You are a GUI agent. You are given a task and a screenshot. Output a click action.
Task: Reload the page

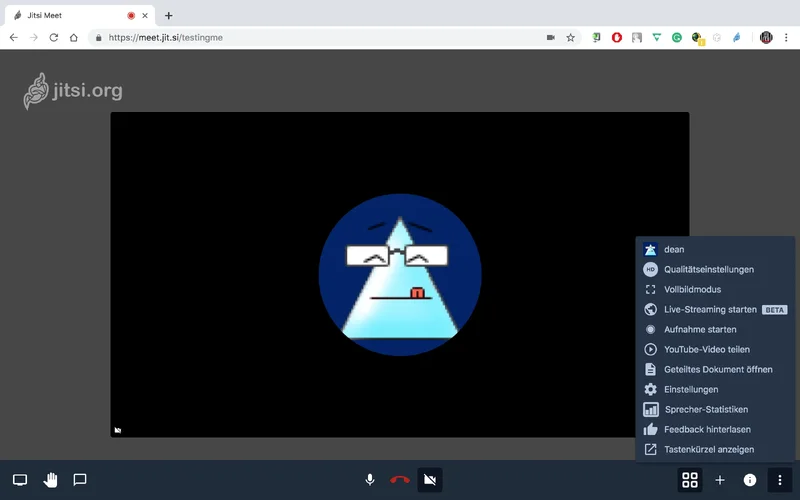point(54,37)
